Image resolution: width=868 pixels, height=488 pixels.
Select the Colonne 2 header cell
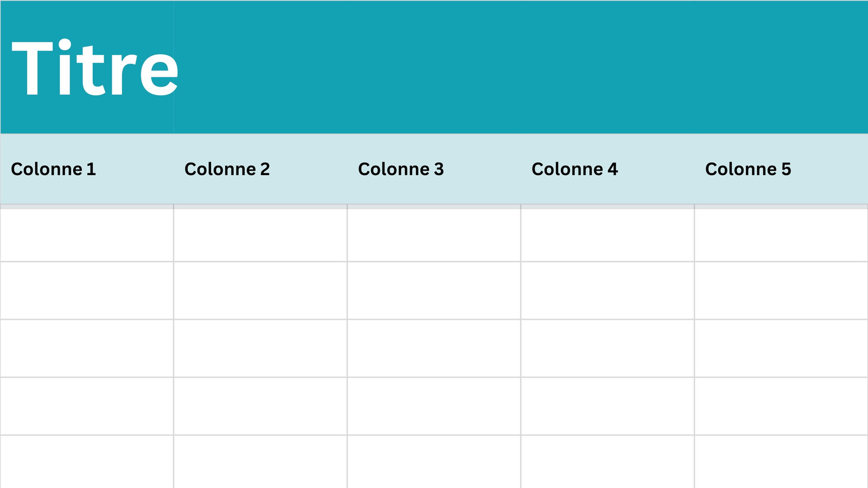260,169
